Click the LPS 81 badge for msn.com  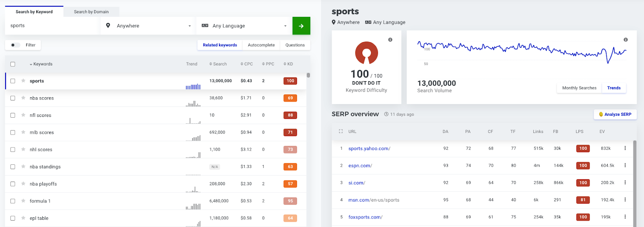click(x=583, y=200)
